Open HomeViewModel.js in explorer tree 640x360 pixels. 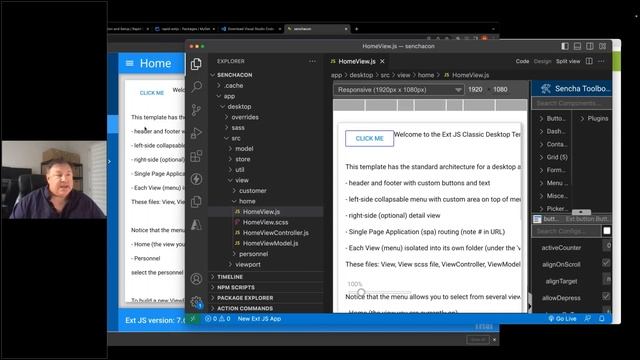[x=270, y=243]
